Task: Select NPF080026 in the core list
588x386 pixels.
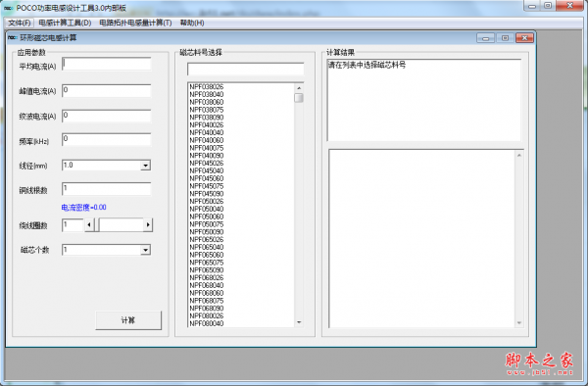Action: [207, 315]
